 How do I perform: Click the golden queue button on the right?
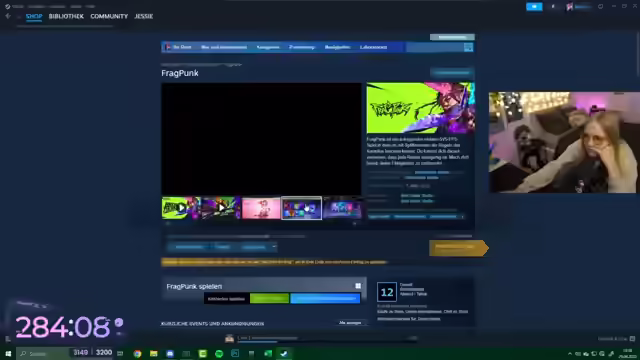(458, 248)
